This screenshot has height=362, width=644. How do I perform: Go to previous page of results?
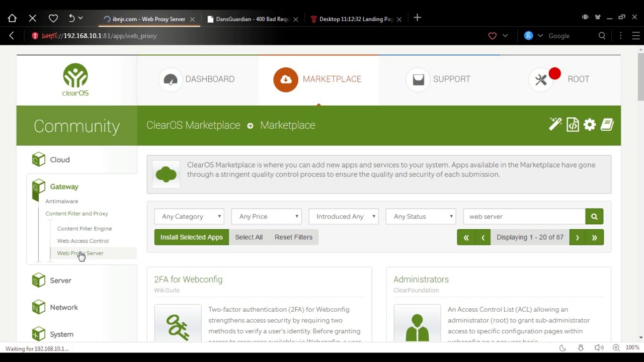tap(483, 237)
